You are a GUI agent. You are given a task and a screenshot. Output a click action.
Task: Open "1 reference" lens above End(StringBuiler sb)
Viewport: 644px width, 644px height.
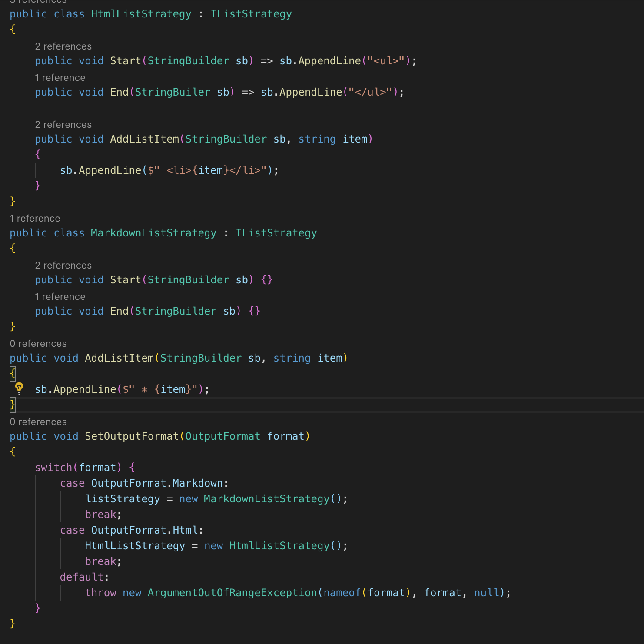(x=60, y=78)
